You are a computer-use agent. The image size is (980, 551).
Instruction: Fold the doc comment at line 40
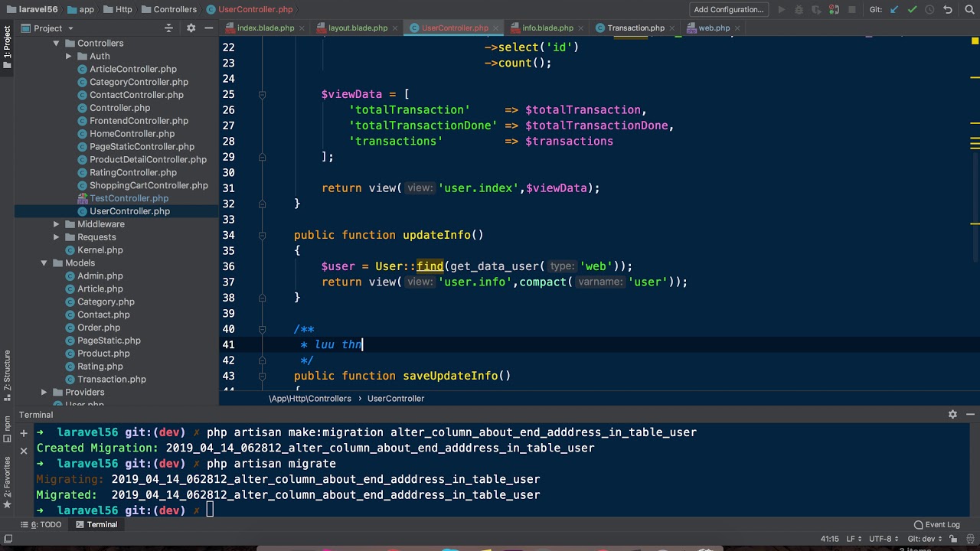(x=262, y=329)
